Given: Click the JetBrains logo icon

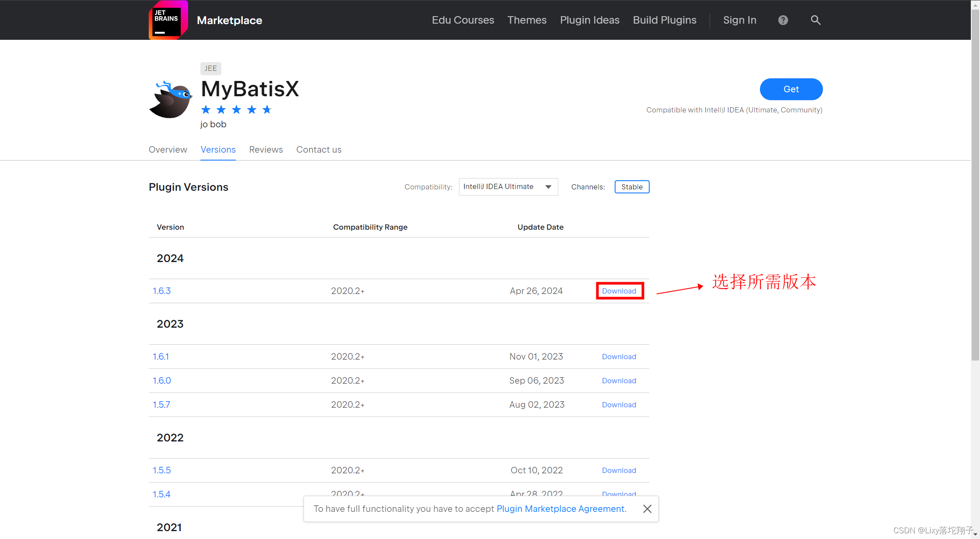Looking at the screenshot, I should click(168, 20).
